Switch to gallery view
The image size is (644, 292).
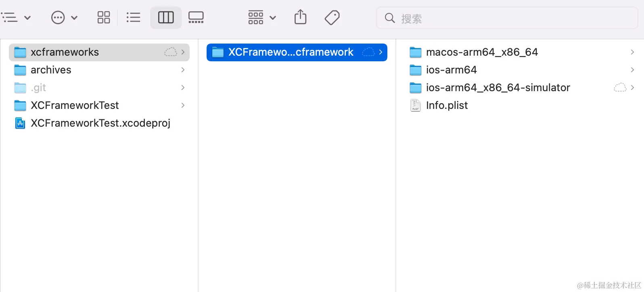(196, 17)
